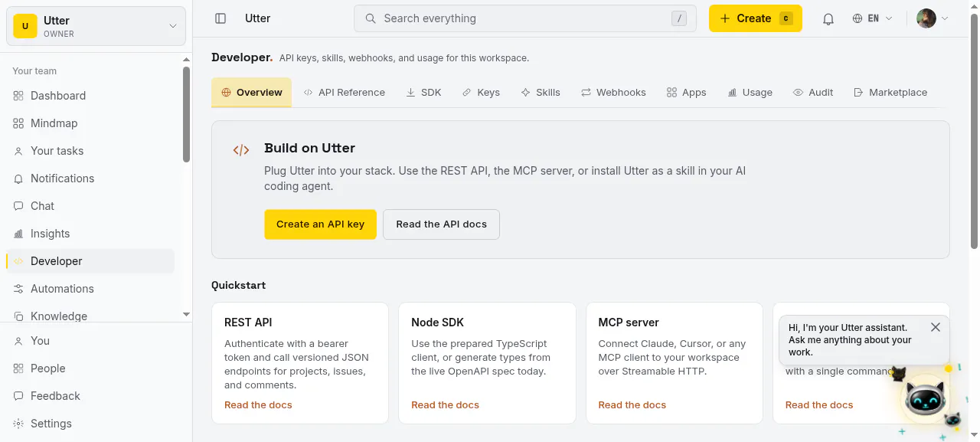Open the Utter assistant robot avatar
Screen dimensions: 980x442
click(926, 398)
